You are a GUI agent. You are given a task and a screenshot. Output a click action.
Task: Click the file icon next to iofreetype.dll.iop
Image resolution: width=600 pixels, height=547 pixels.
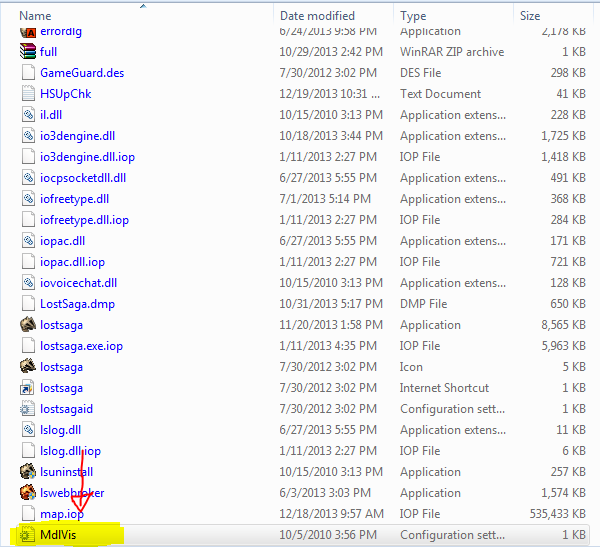click(28, 220)
